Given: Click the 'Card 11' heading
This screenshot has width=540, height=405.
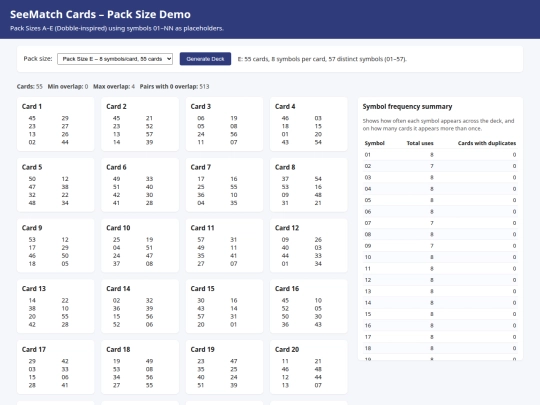Looking at the screenshot, I should [202, 228].
